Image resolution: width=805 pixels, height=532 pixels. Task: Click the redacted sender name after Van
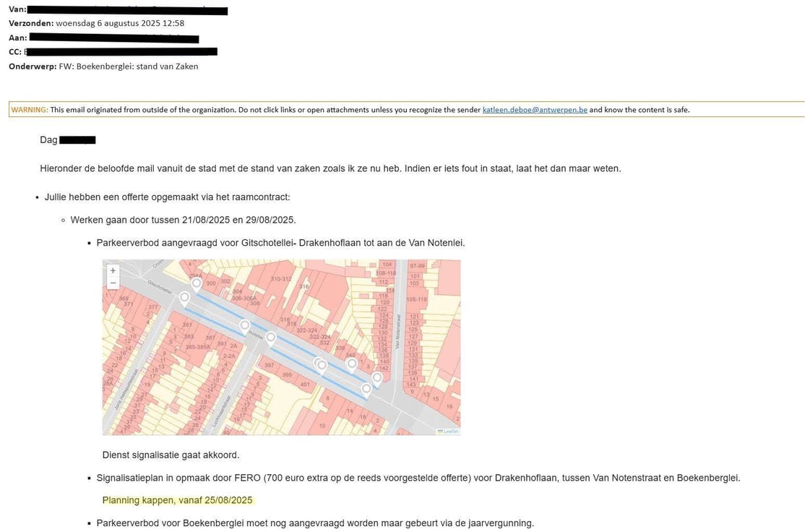click(127, 9)
